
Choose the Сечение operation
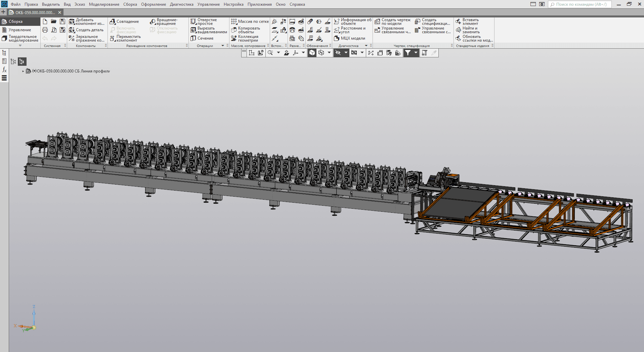202,38
